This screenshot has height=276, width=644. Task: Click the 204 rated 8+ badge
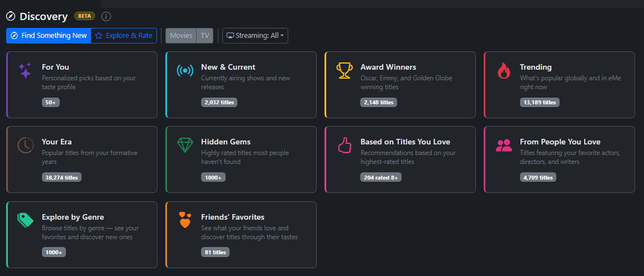click(380, 177)
